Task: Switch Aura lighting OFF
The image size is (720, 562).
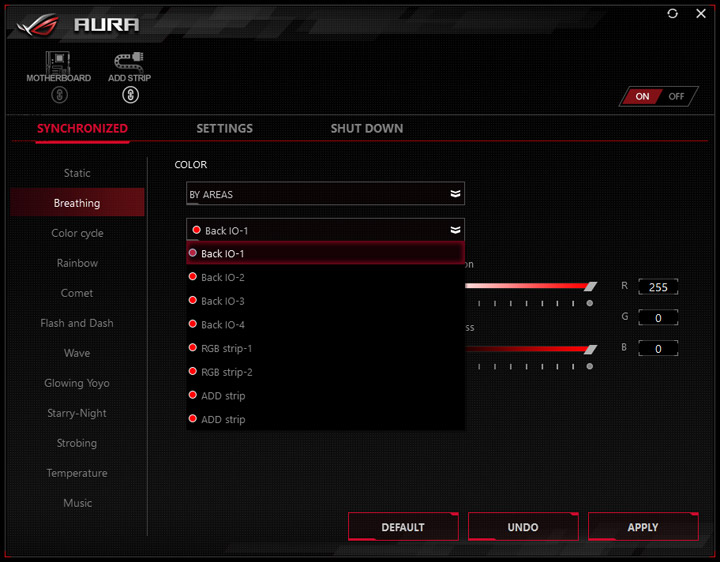Action: (676, 96)
